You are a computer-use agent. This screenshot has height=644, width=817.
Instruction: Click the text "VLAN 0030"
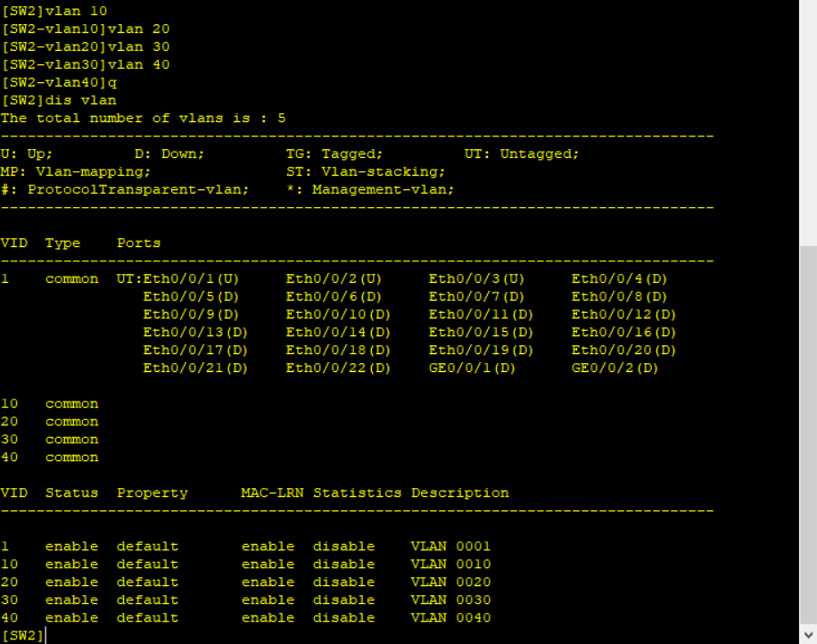click(450, 599)
